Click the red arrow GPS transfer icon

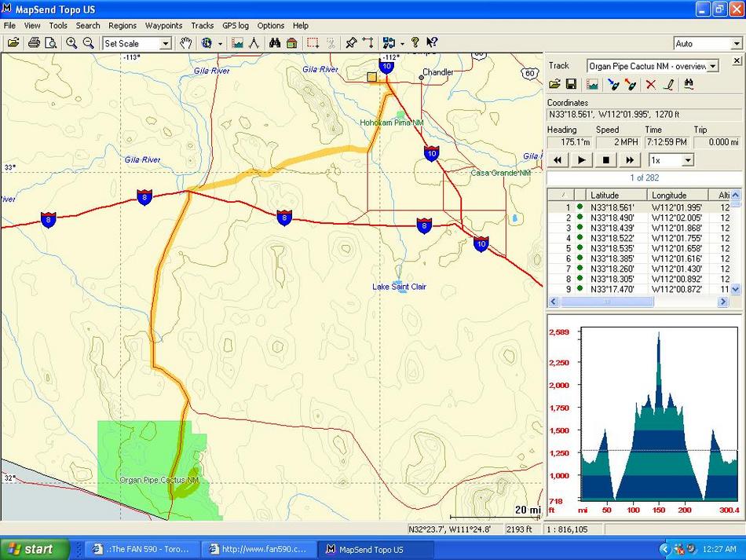pyautogui.click(x=631, y=85)
